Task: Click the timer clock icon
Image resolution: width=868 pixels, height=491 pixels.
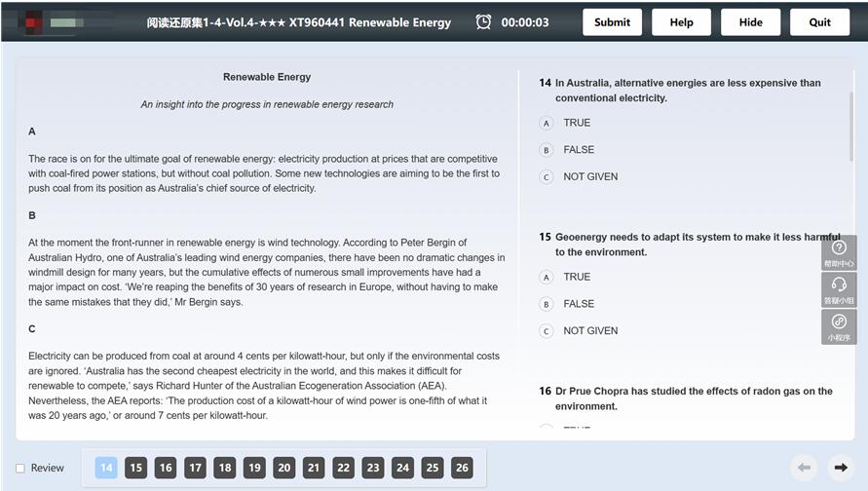Action: pos(483,22)
